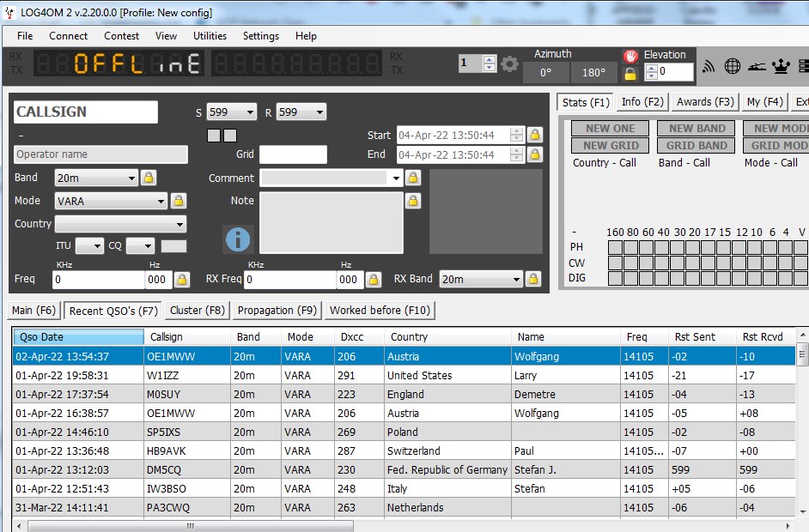
Task: Select the W1IZZ QSO row
Action: click(404, 375)
